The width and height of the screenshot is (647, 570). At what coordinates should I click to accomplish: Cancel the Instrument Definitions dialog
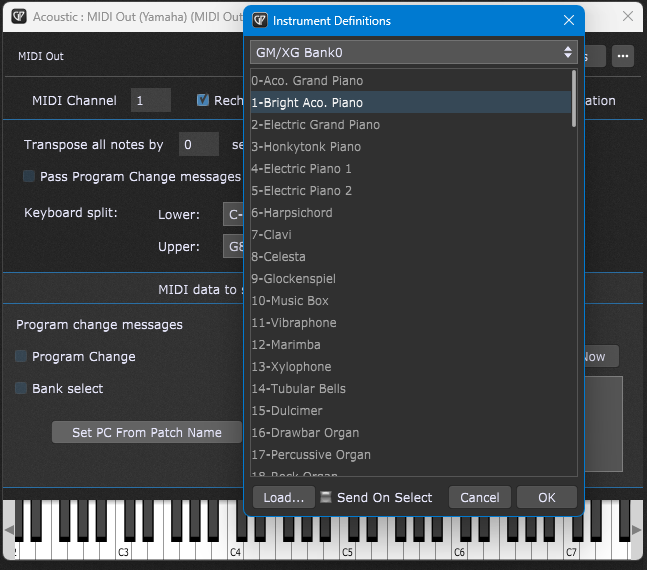point(479,497)
